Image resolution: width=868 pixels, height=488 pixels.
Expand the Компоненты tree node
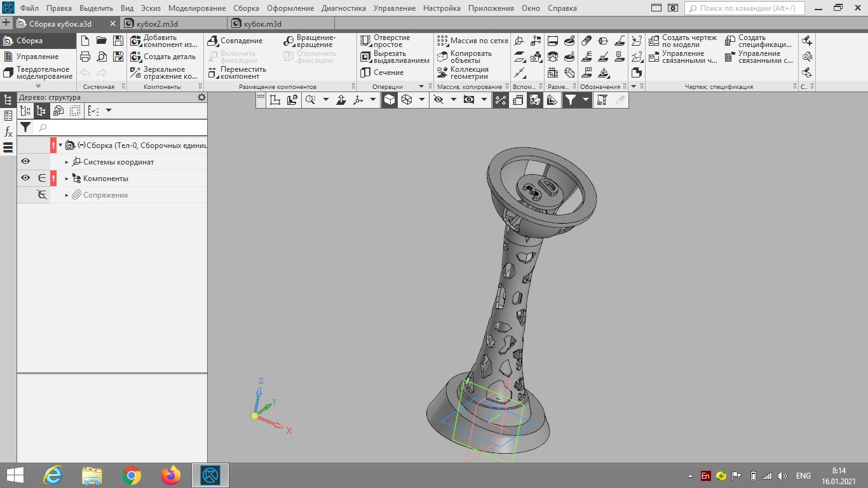[x=67, y=178]
